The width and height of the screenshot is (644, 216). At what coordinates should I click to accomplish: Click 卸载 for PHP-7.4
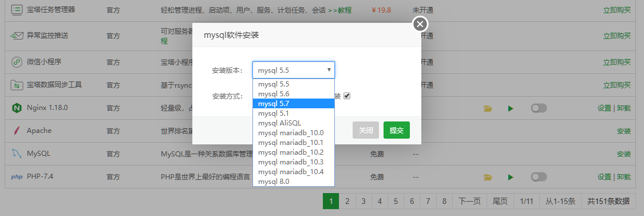pos(623,177)
